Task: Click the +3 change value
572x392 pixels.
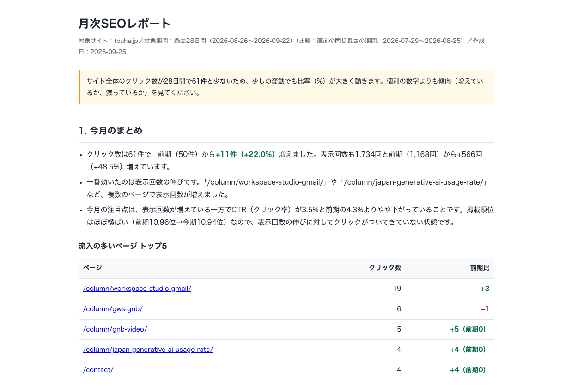Action: tap(485, 289)
